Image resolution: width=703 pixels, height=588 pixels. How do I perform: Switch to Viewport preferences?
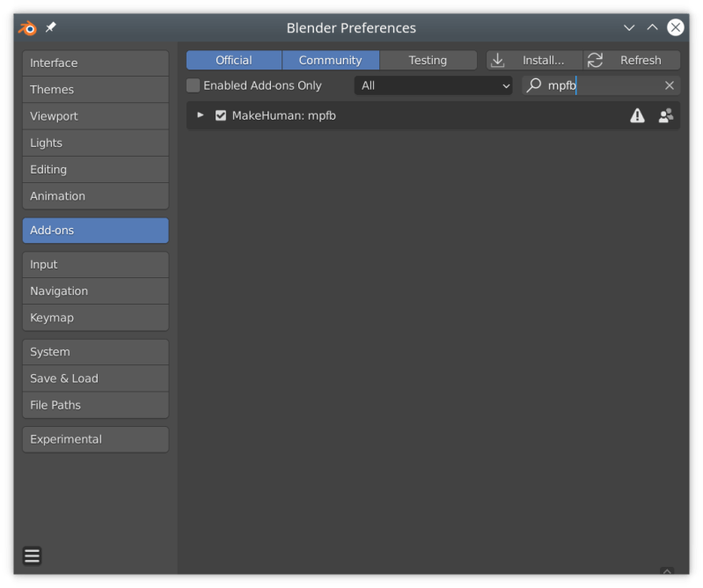click(96, 116)
